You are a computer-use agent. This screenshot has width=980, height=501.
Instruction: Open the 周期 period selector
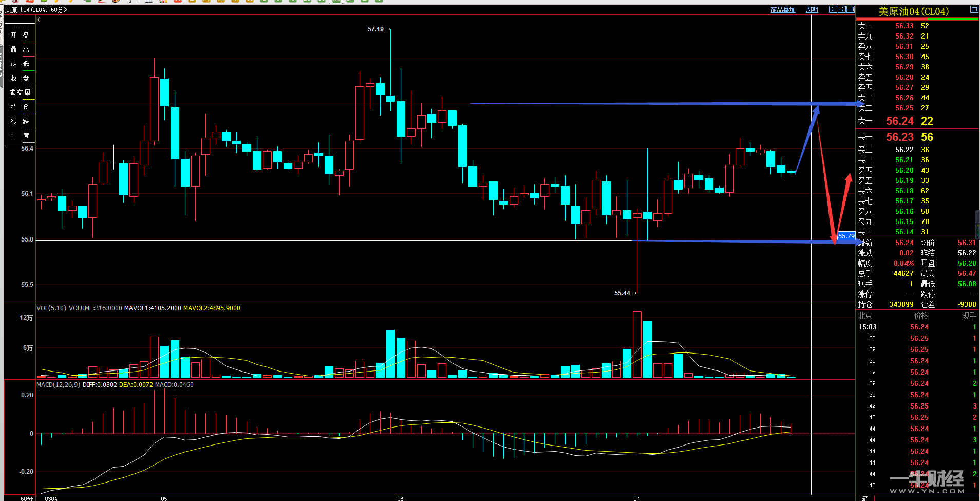[x=812, y=10]
